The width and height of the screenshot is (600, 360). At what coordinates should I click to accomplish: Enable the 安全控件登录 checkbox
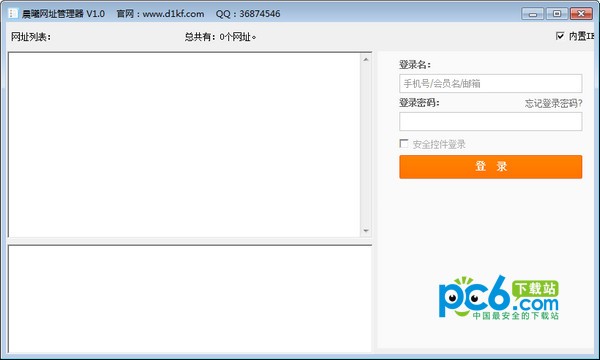pos(403,143)
